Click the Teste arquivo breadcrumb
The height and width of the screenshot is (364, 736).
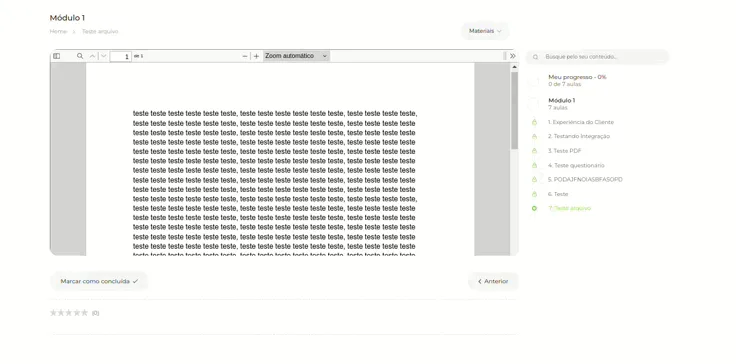tap(100, 31)
